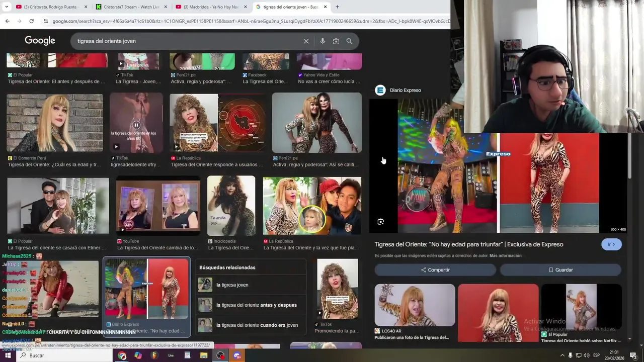Select related search la tigresa joven
The height and width of the screenshot is (362, 644).
point(251,285)
